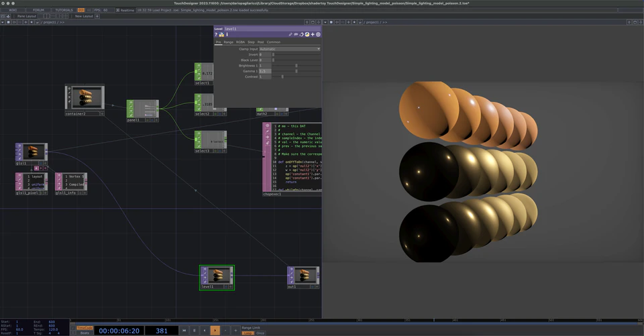This screenshot has width=644, height=336.
Task: Select the left/right split pane layout
Action: pos(46,16)
